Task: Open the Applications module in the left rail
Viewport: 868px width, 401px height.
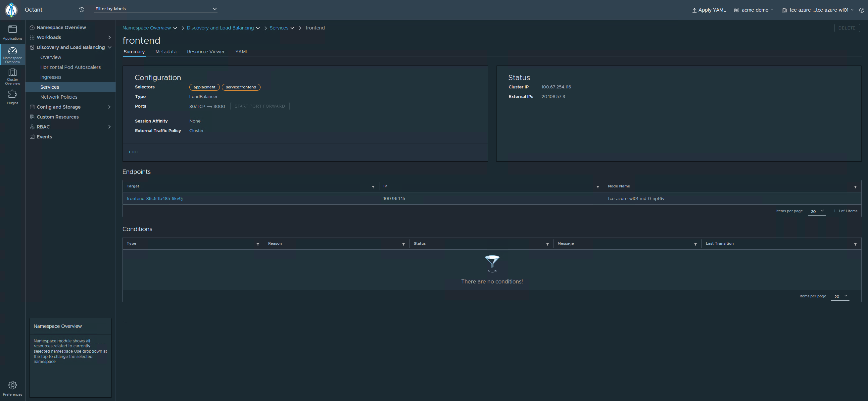Action: 13,32
